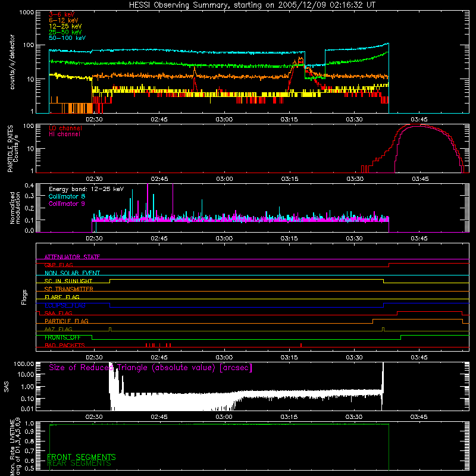
Task: Click the 03:15 tick under the counts plot
Action: pyautogui.click(x=289, y=120)
